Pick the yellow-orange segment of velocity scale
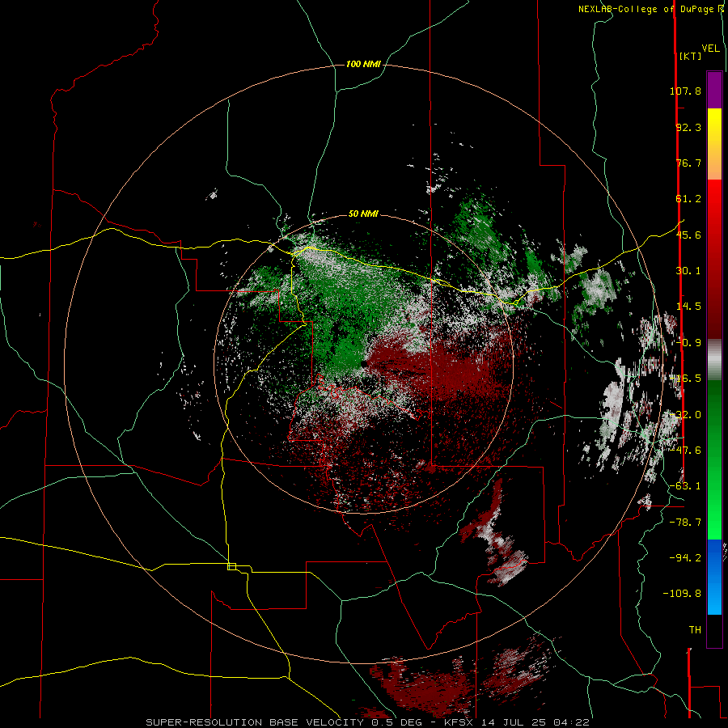This screenshot has height=728, width=728. point(714,144)
